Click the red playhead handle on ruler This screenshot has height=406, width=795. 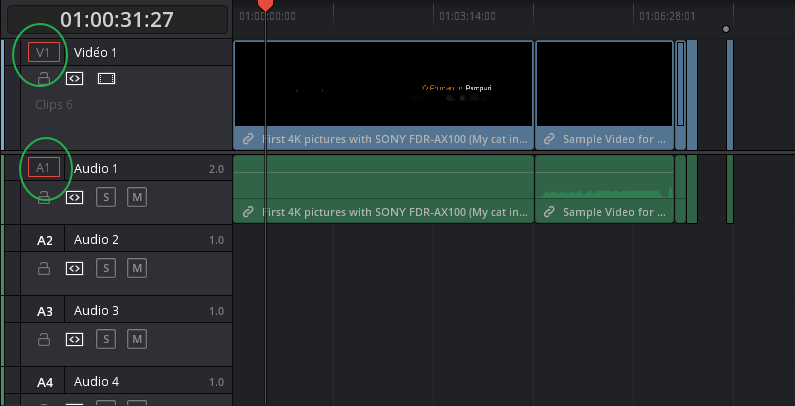[x=265, y=5]
